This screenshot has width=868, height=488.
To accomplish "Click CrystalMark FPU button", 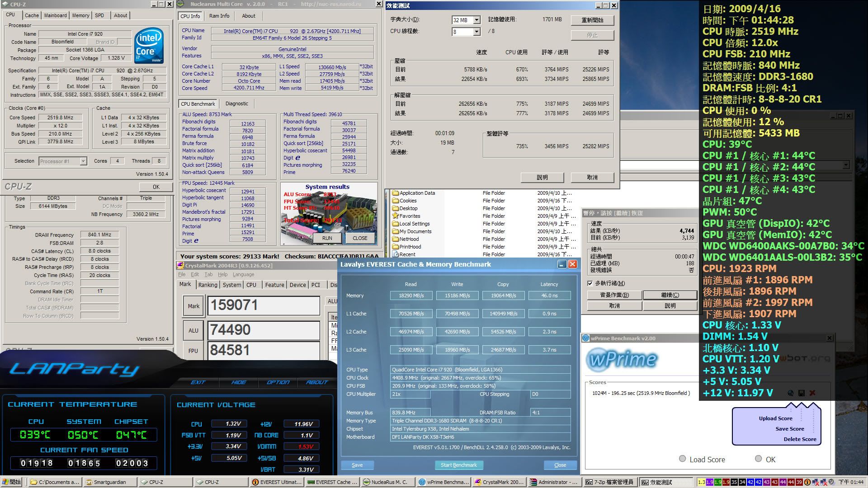I will click(x=193, y=351).
